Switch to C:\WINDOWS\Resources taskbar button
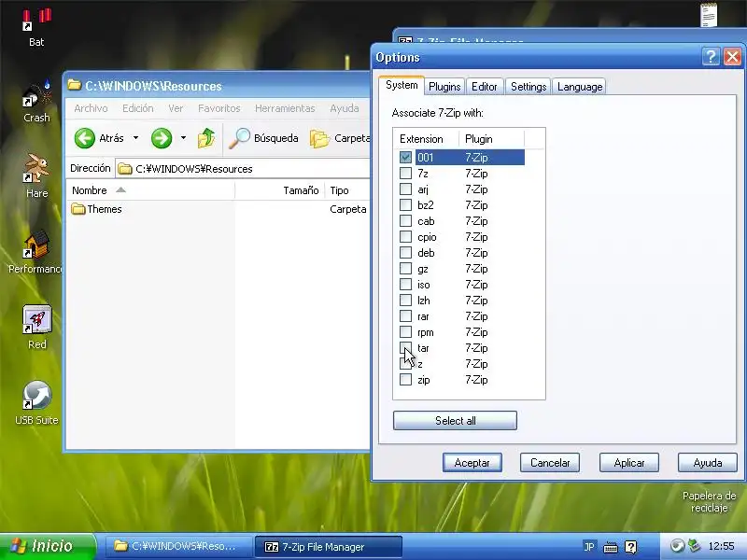The image size is (747, 560). (178, 546)
